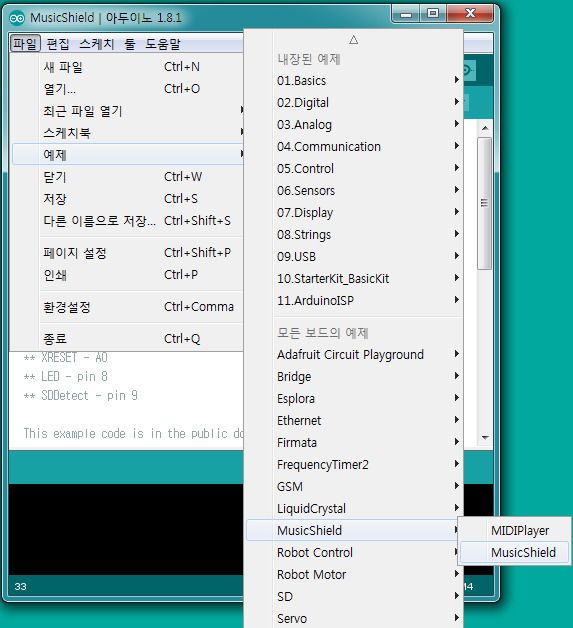The height and width of the screenshot is (628, 573).
Task: Open the 스케치 menu
Action: tap(97, 44)
